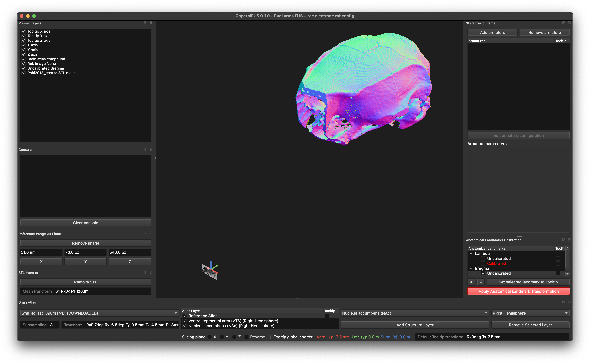Close the Anatomical Landmarks Calibration panel

point(569,240)
